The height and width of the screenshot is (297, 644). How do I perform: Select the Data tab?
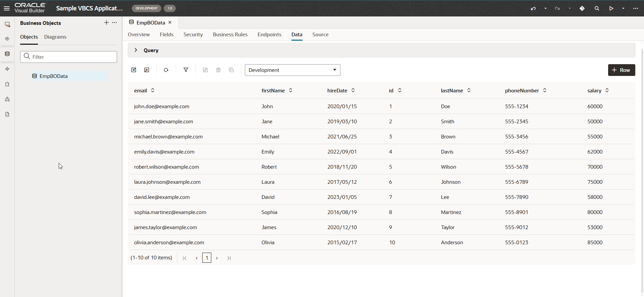coord(297,35)
